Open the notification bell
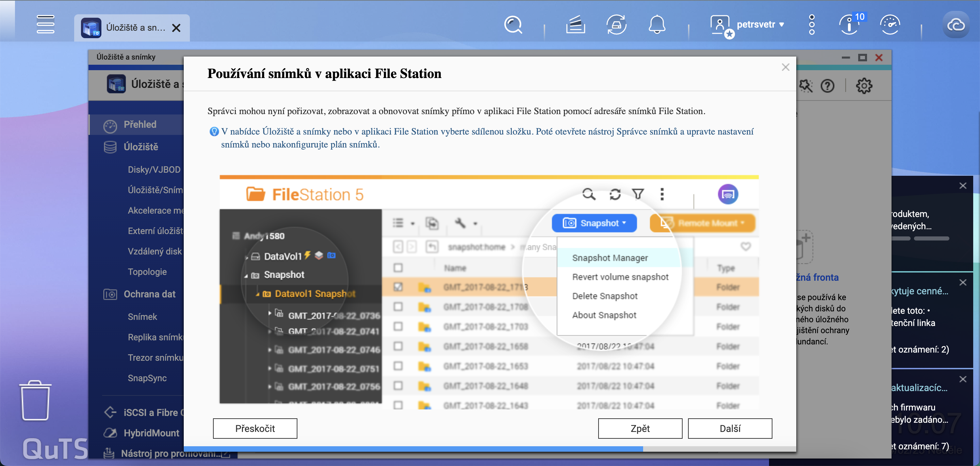The image size is (980, 466). [658, 25]
